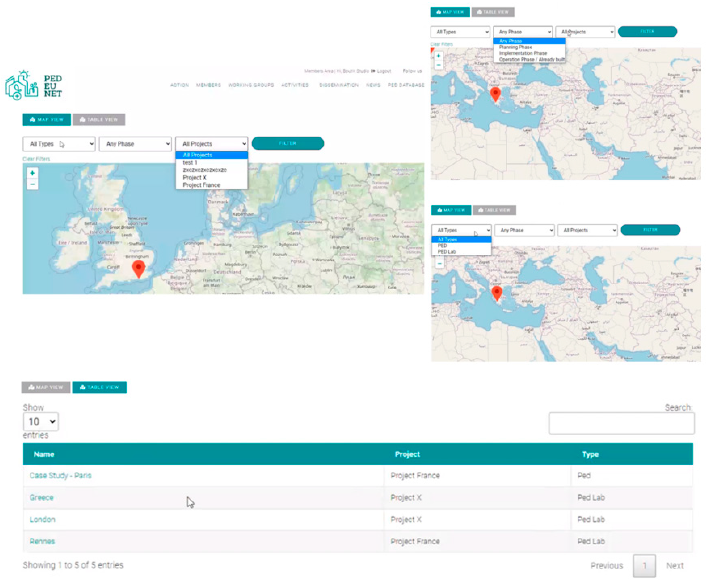This screenshot has width=707, height=588.
Task: Click the red map pin over London
Action: pos(138,268)
